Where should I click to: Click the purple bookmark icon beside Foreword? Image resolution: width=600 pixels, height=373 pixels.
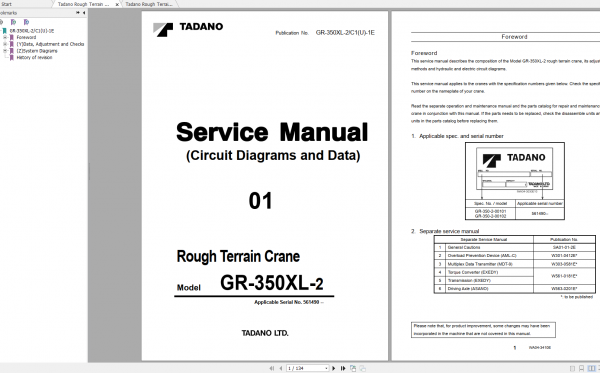(11, 37)
